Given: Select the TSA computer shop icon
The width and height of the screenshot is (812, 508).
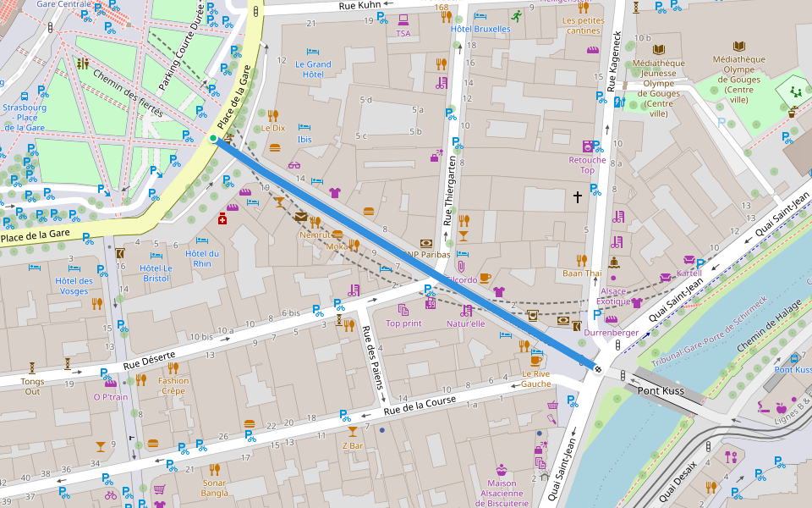Looking at the screenshot, I should tap(403, 19).
